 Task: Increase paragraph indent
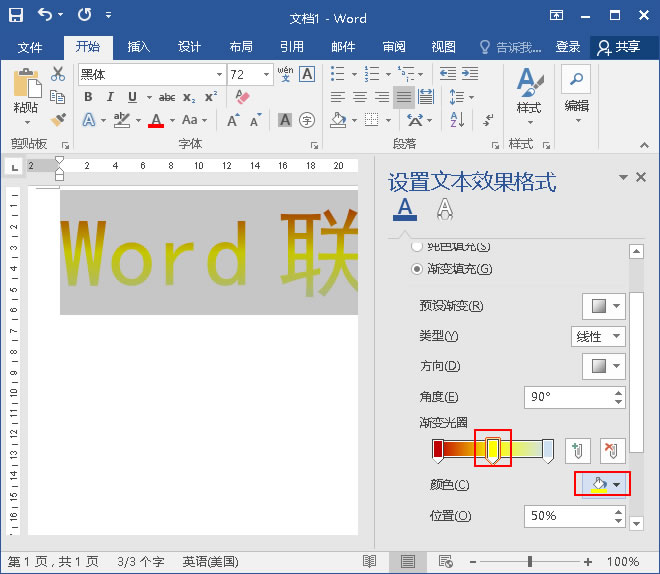470,74
